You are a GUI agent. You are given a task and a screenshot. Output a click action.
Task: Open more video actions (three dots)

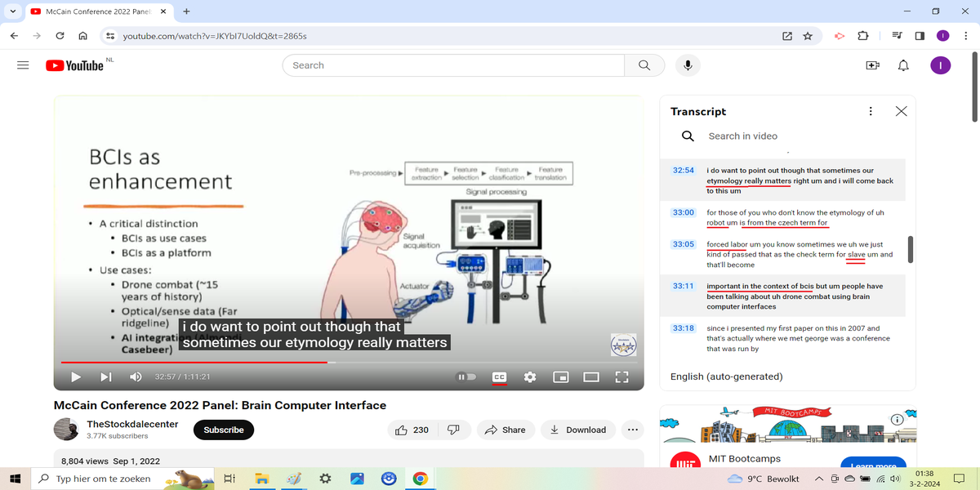(x=632, y=430)
